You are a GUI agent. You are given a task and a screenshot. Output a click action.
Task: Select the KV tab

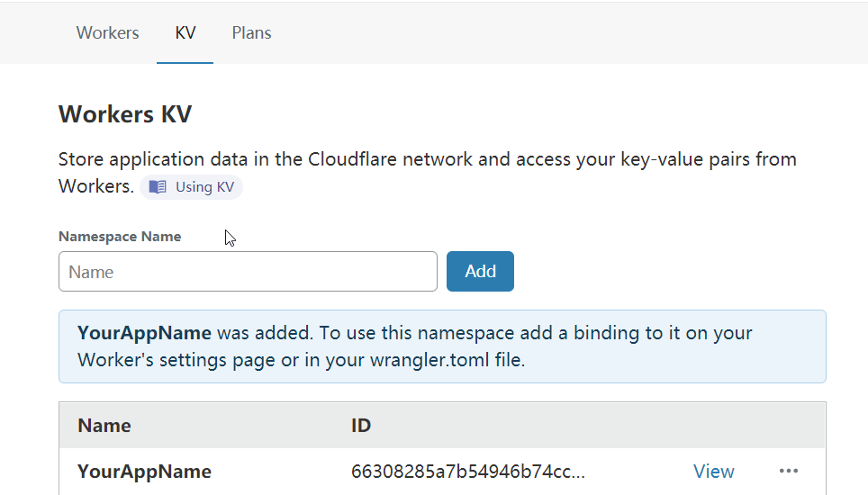tap(185, 33)
